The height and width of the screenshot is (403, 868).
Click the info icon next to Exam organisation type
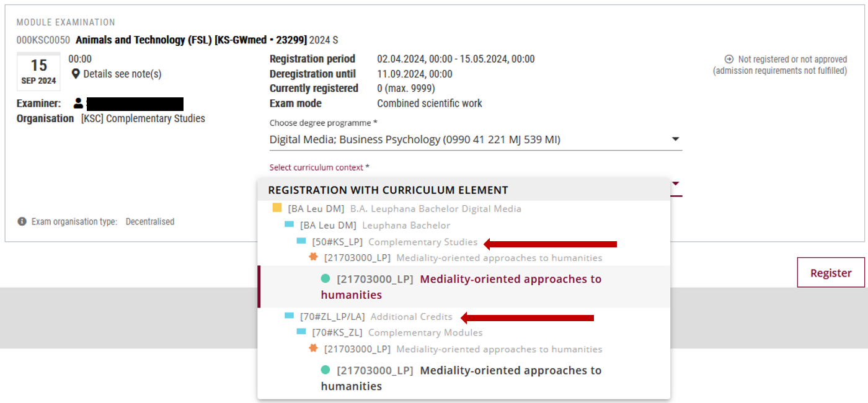[x=22, y=221]
